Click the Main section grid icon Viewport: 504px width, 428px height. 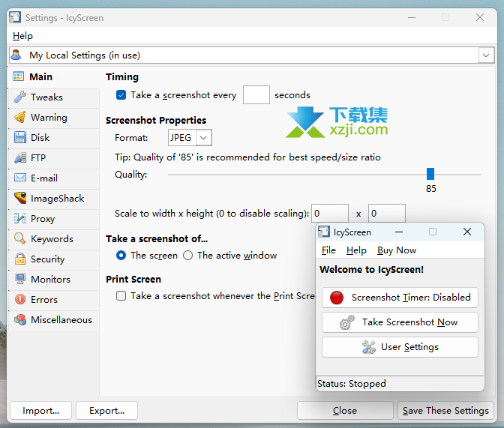pyautogui.click(x=18, y=76)
